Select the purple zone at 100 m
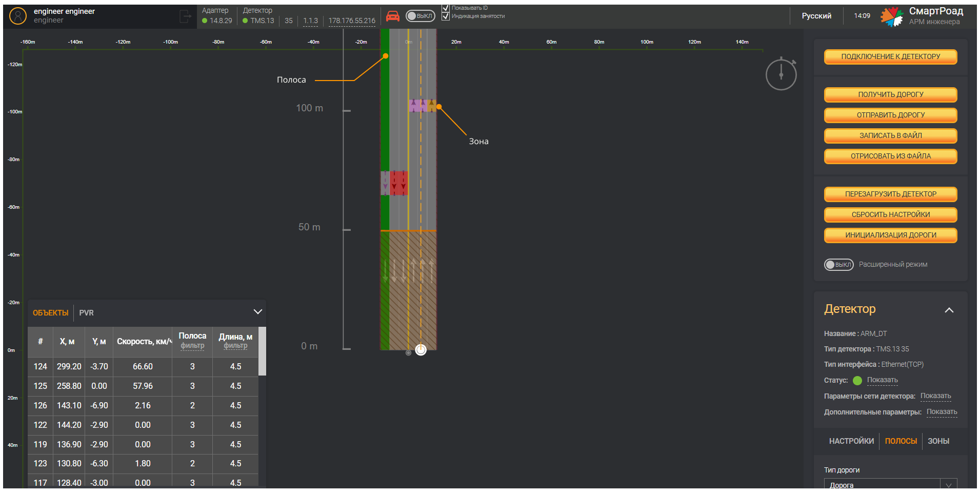Image resolution: width=980 pixels, height=493 pixels. pos(418,106)
